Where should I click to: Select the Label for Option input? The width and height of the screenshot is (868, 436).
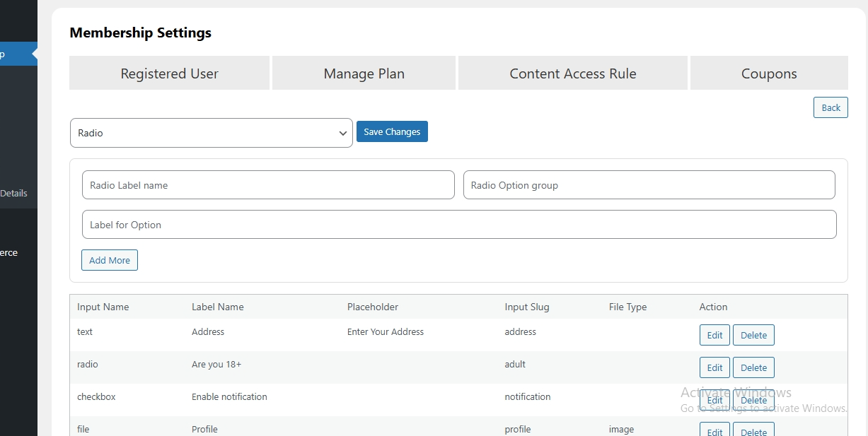459,225
